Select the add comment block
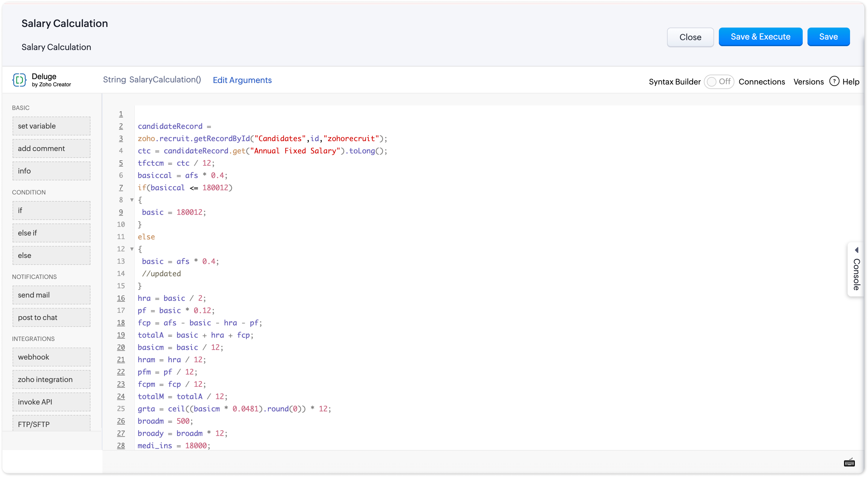The image size is (868, 477). [x=51, y=148]
